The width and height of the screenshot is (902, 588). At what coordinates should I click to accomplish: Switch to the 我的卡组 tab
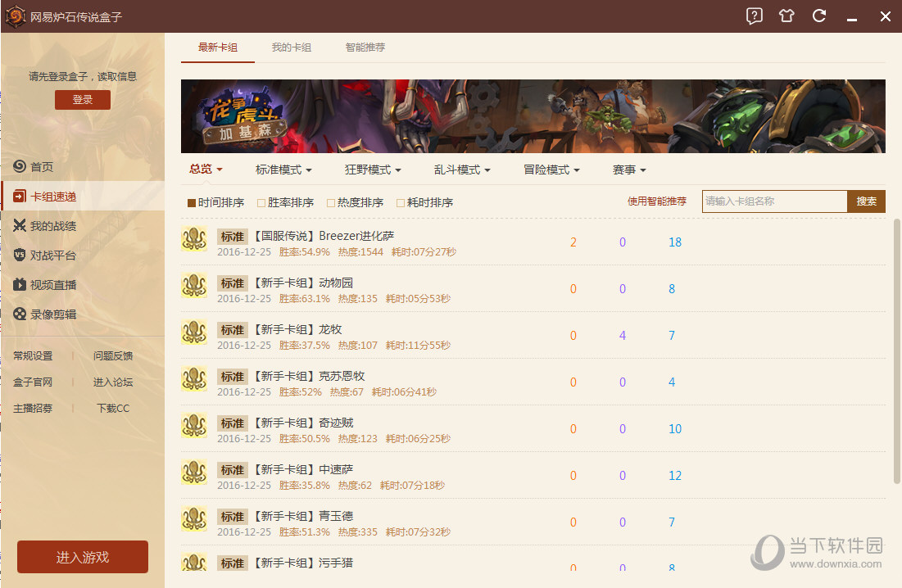pyautogui.click(x=292, y=47)
